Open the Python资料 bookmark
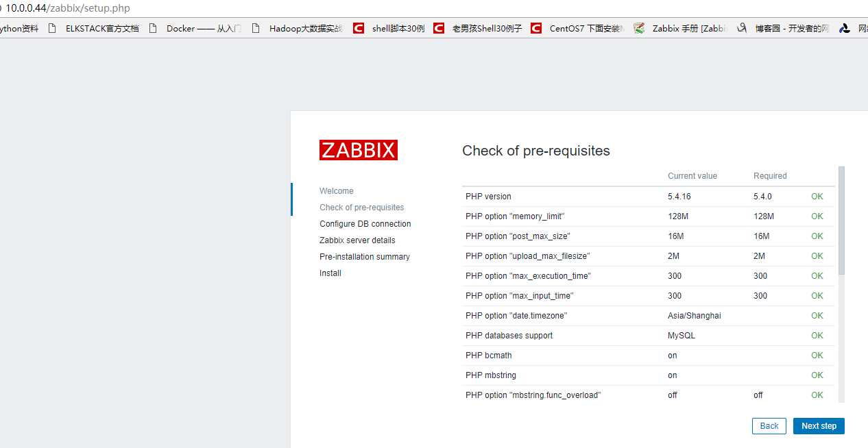Screen dimensions: 868x448 (x=19, y=28)
